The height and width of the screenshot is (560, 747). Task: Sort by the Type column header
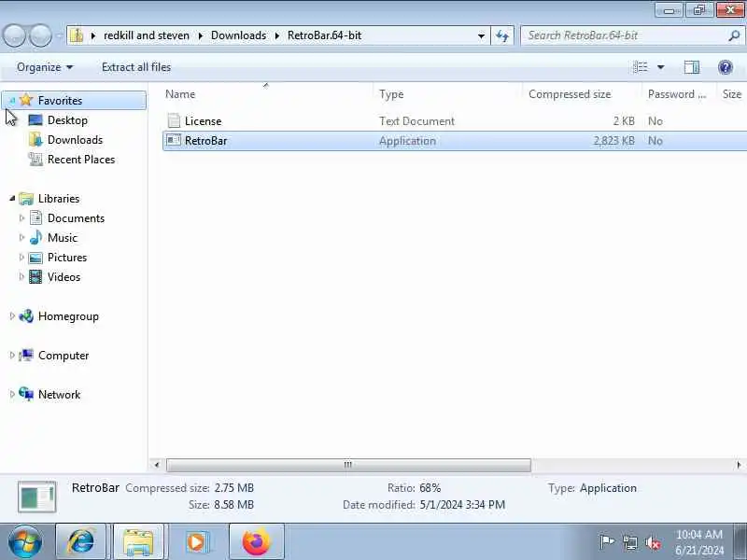(x=448, y=94)
